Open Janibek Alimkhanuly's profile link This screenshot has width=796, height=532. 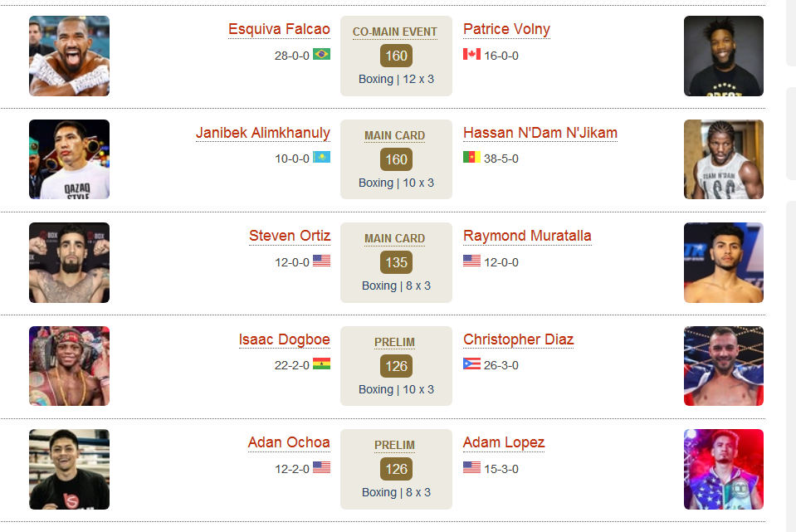[x=263, y=133]
